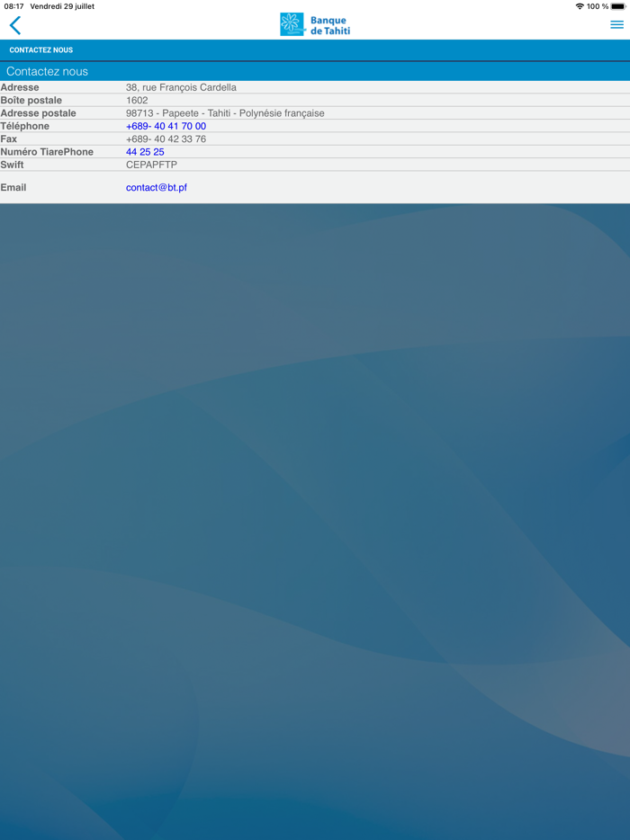Click the 'Contactez nous' section title
The width and height of the screenshot is (630, 840).
(x=47, y=71)
